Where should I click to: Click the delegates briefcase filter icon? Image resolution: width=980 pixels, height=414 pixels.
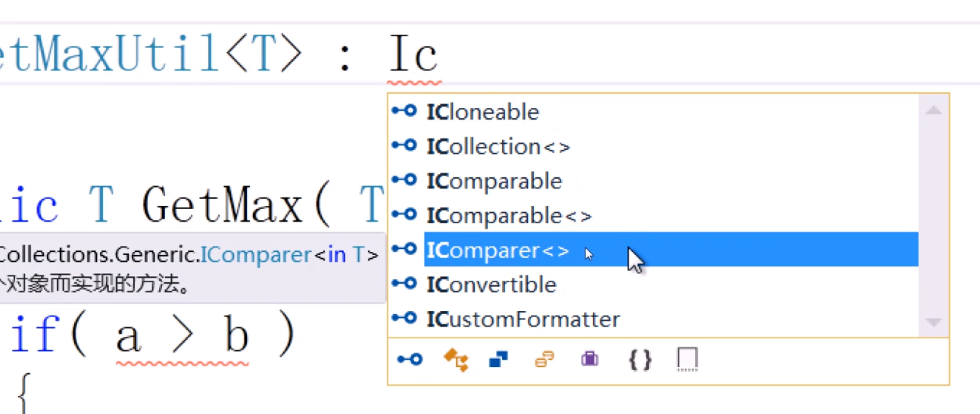(590, 360)
